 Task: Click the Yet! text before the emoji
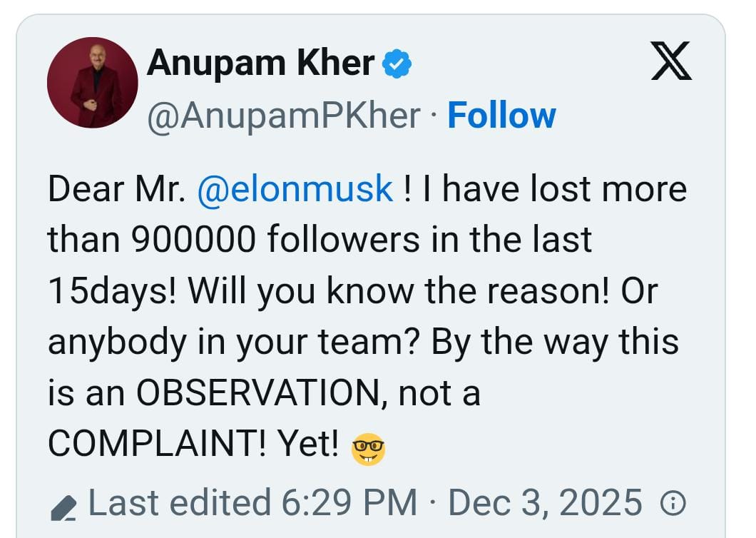(x=307, y=444)
